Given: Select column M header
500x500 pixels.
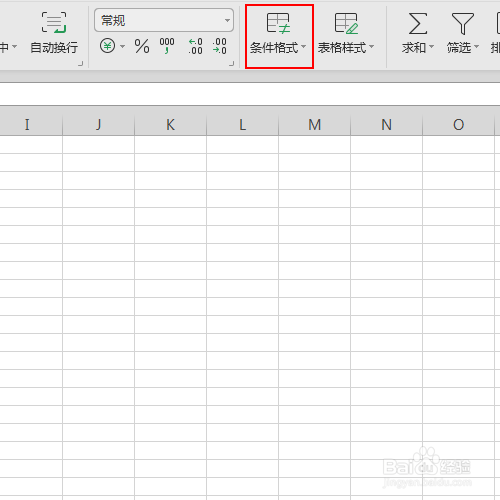Looking at the screenshot, I should point(314,125).
